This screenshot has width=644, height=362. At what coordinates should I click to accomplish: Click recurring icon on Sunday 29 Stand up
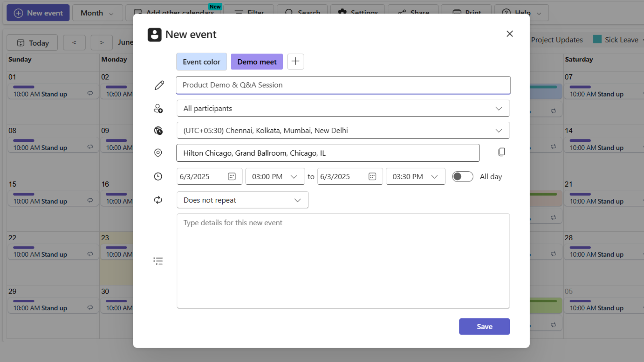pyautogui.click(x=90, y=307)
